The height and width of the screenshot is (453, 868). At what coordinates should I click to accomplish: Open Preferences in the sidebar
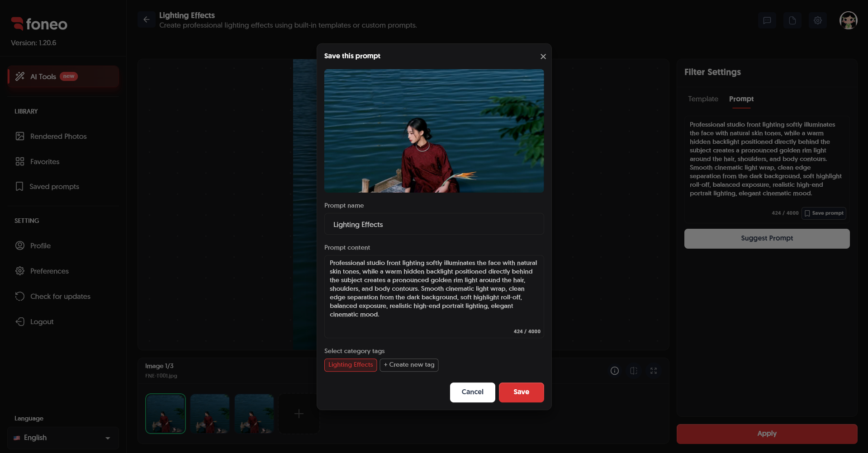(x=63, y=271)
